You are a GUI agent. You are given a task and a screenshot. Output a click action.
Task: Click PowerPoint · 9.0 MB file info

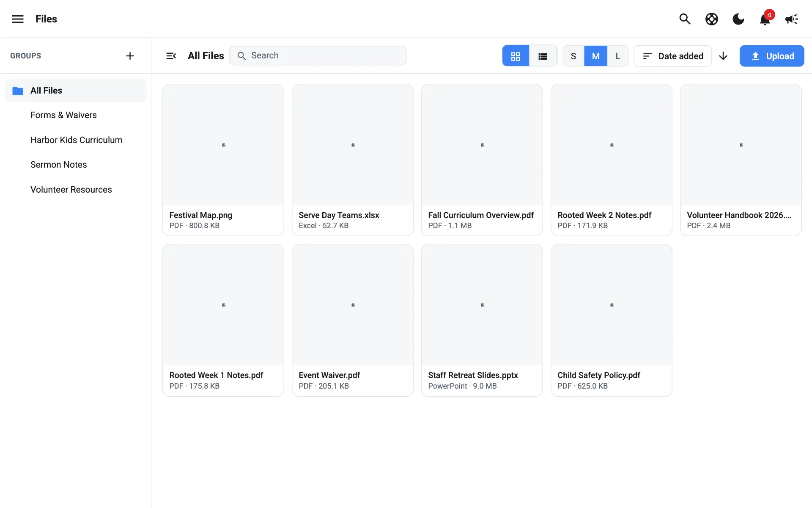pyautogui.click(x=462, y=386)
